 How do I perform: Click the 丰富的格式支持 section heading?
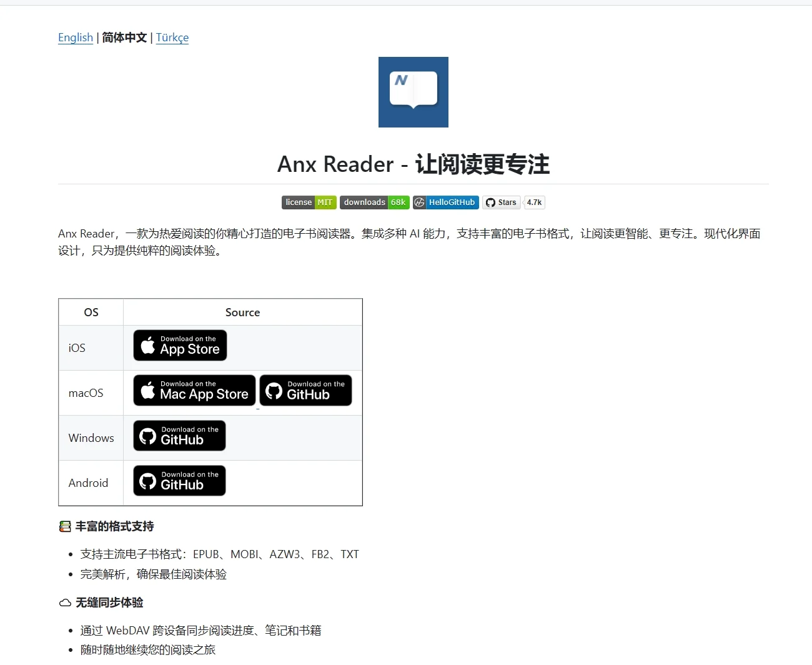click(114, 526)
